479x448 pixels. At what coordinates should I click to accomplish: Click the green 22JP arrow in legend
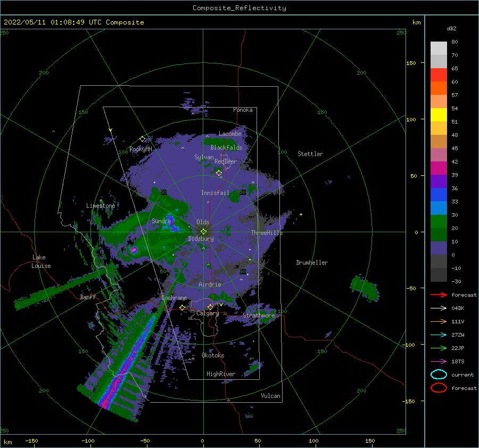439,348
